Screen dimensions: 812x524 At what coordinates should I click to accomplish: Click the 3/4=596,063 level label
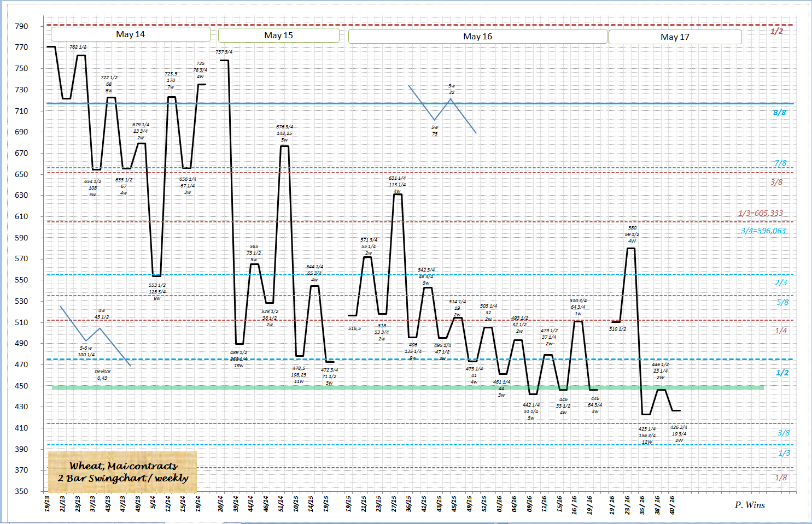click(x=763, y=231)
